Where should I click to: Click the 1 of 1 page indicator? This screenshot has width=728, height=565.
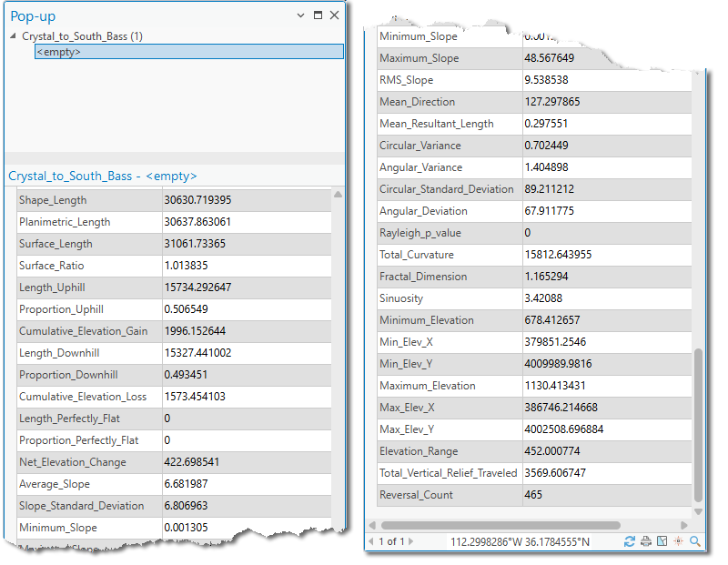[x=391, y=541]
